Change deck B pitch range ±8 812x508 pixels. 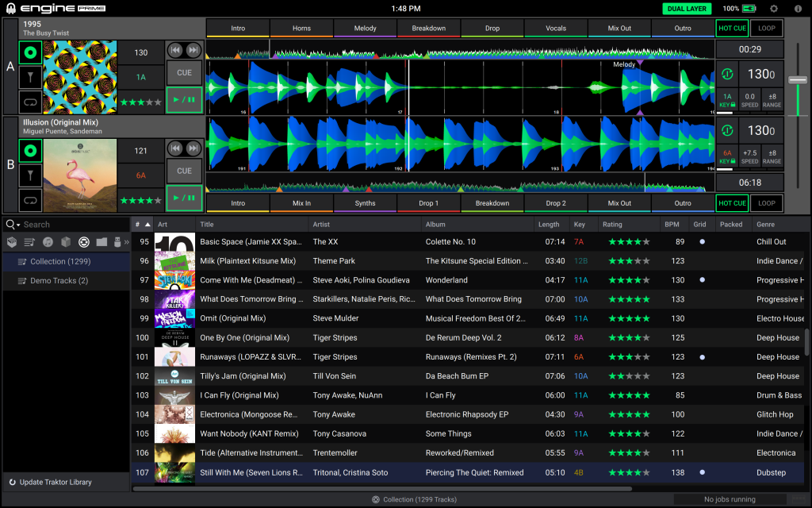coord(772,157)
